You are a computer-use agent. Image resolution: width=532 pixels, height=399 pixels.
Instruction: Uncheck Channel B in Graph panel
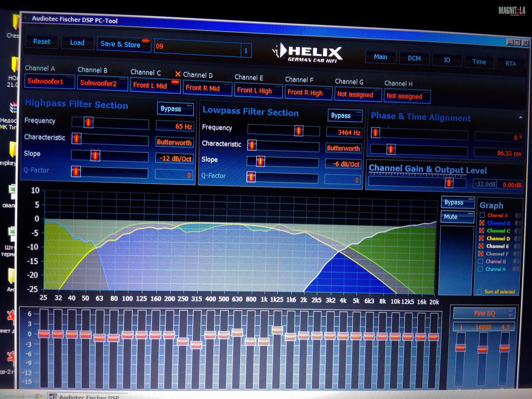click(x=481, y=223)
